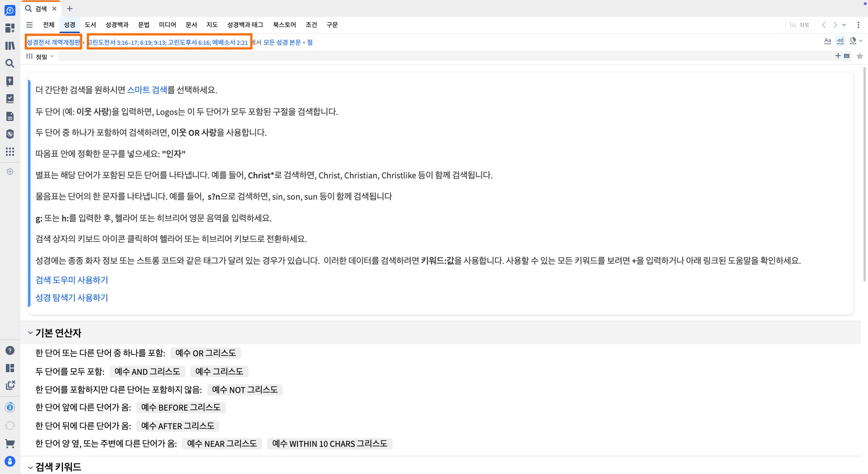Star the current search as favorite

[860, 56]
